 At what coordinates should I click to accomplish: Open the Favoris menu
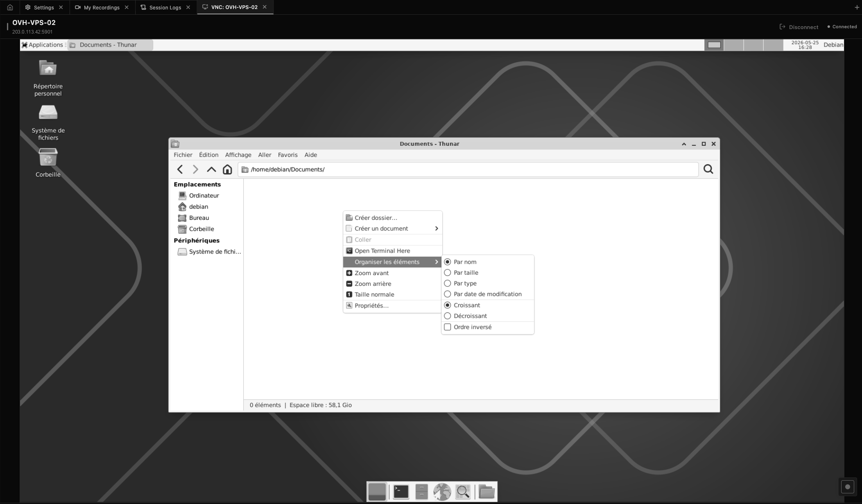click(x=287, y=155)
